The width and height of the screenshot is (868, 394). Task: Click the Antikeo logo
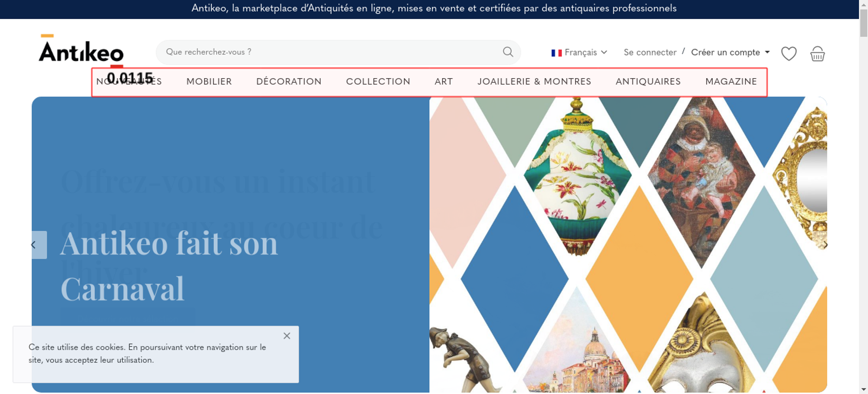81,50
